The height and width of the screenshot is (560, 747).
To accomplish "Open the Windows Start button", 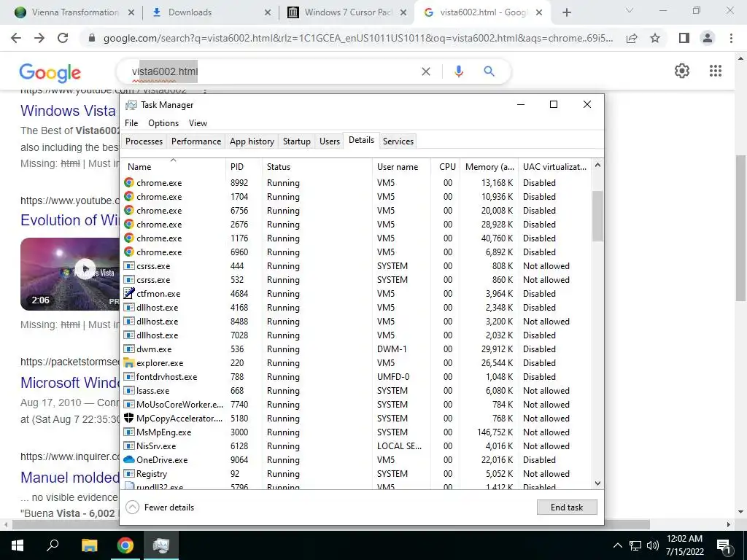I will [18, 545].
